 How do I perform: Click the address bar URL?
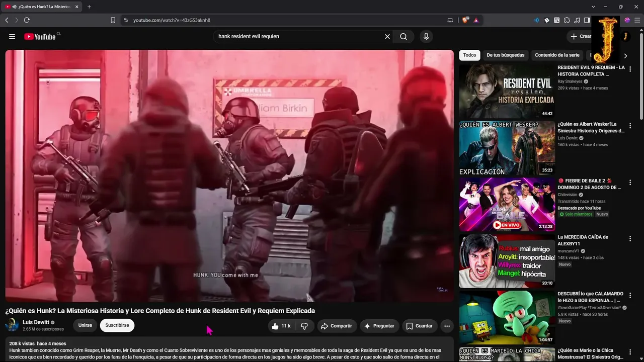coord(172,20)
